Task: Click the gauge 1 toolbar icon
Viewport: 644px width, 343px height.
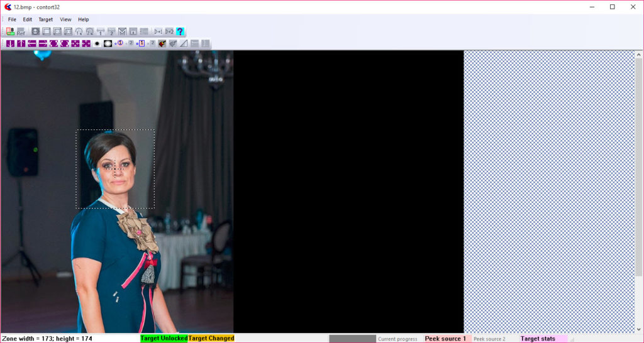Action: click(x=79, y=31)
